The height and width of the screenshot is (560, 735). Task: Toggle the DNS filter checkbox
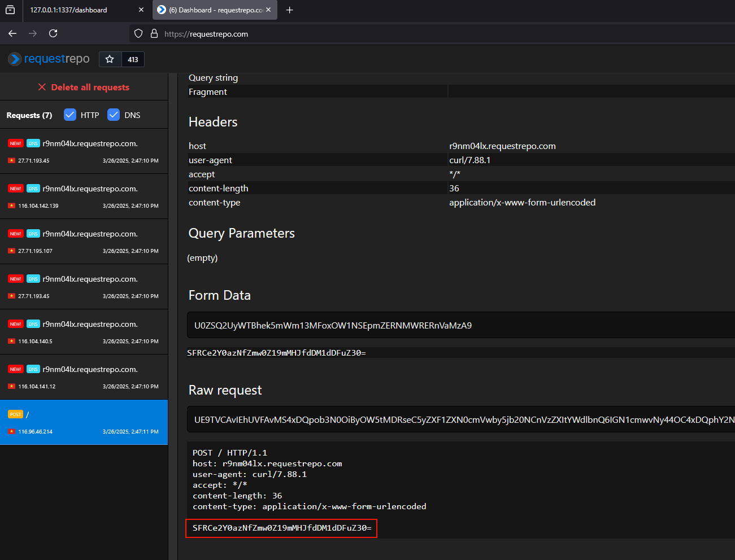point(114,115)
